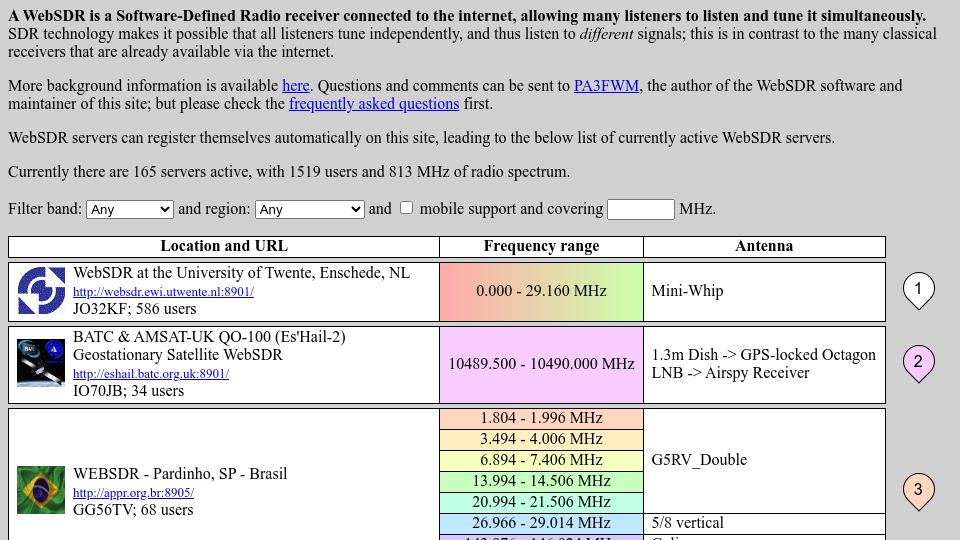The width and height of the screenshot is (960, 540).
Task: Click map marker number 1
Action: (x=918, y=290)
